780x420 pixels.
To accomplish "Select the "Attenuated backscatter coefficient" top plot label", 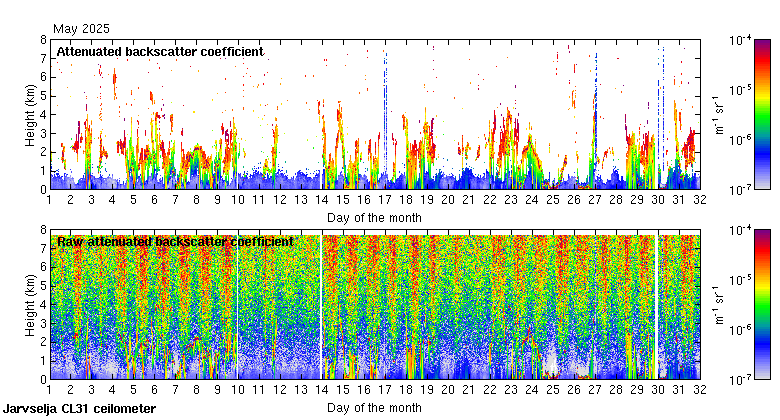I will point(160,52).
